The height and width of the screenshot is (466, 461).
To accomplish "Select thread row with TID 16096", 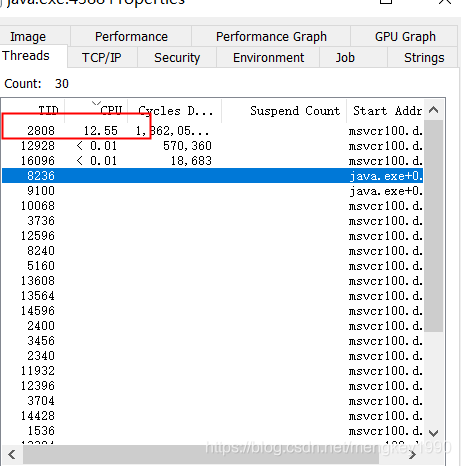I will [x=213, y=161].
